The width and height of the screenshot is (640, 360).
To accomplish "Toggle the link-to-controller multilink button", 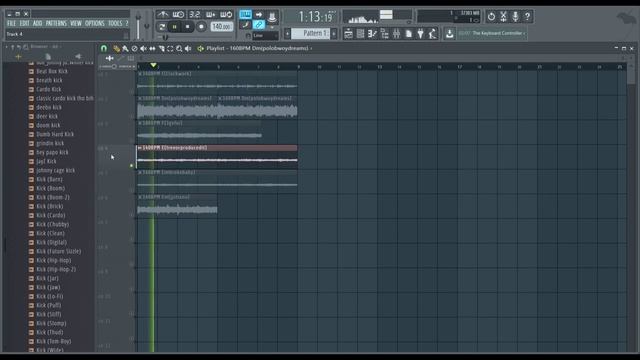I will pyautogui.click(x=259, y=25).
